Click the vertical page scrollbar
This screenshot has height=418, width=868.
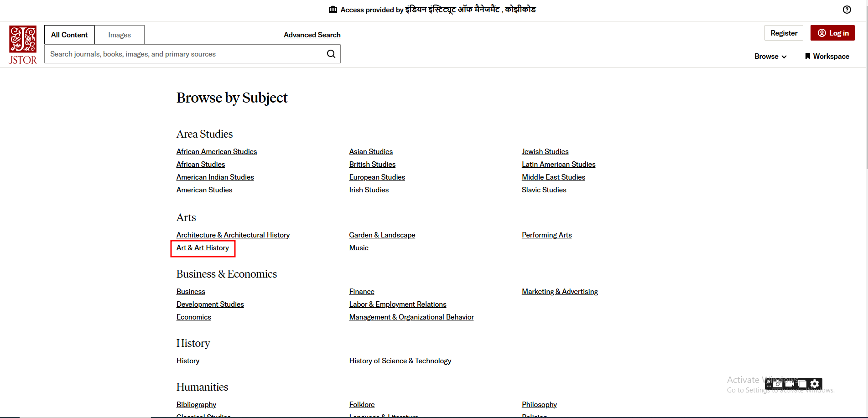tap(865, 91)
